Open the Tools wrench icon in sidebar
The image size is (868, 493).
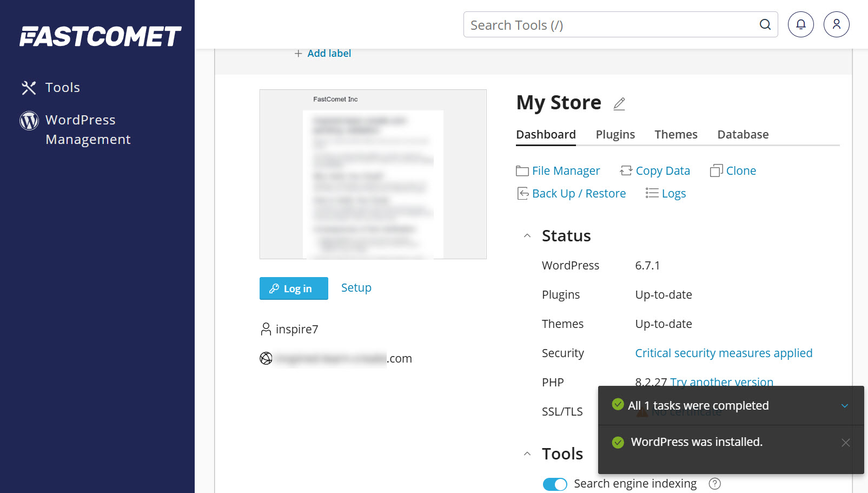[29, 88]
